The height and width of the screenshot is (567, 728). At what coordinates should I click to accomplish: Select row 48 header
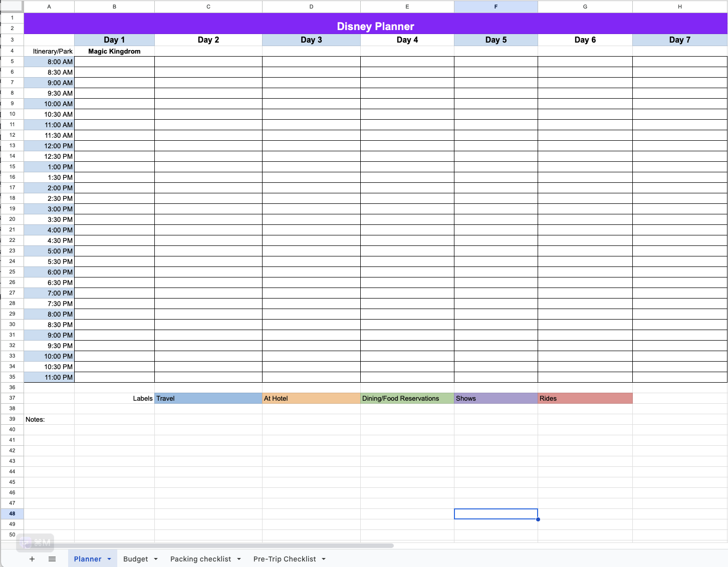(x=12, y=513)
